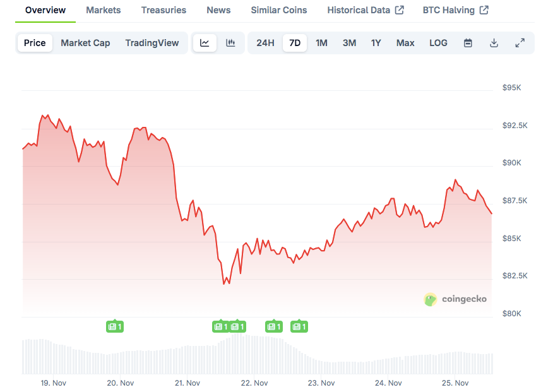The image size is (541, 392).
Task: Switch chart to Market Cap mode
Action: (85, 43)
